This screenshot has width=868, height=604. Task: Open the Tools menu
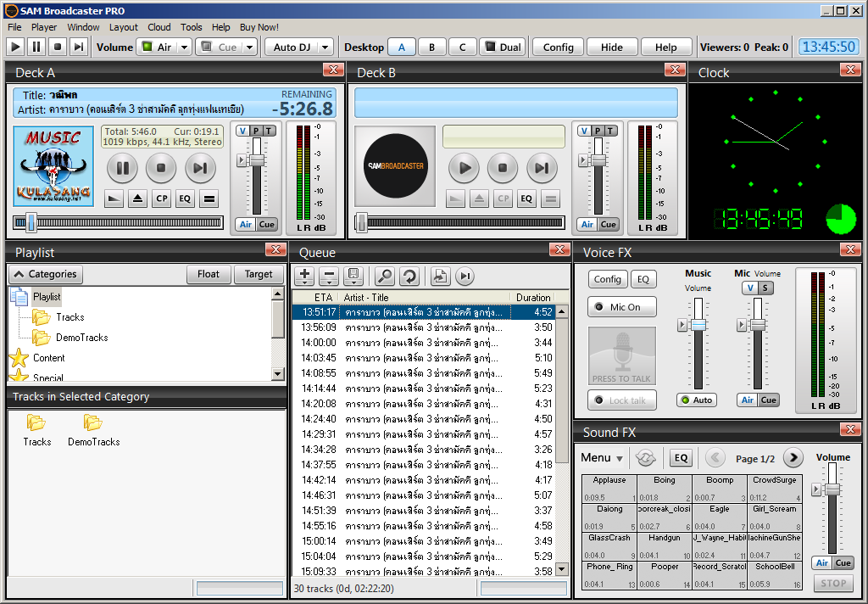point(191,27)
